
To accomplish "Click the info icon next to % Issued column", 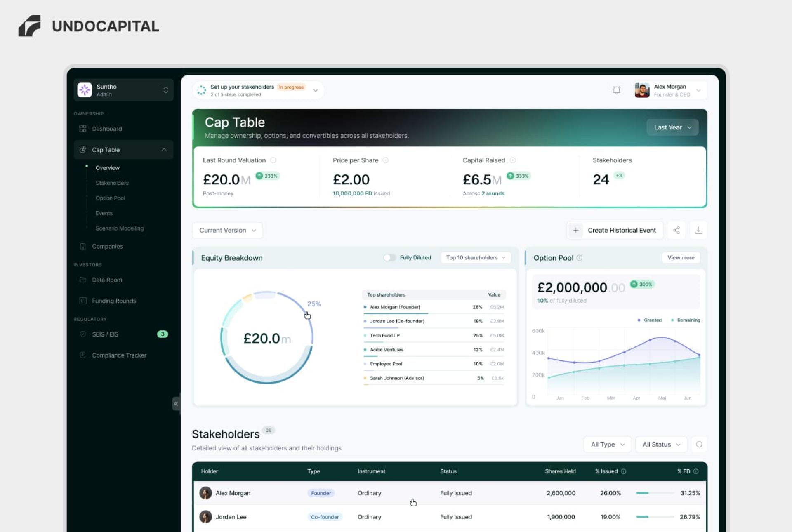I will click(623, 471).
